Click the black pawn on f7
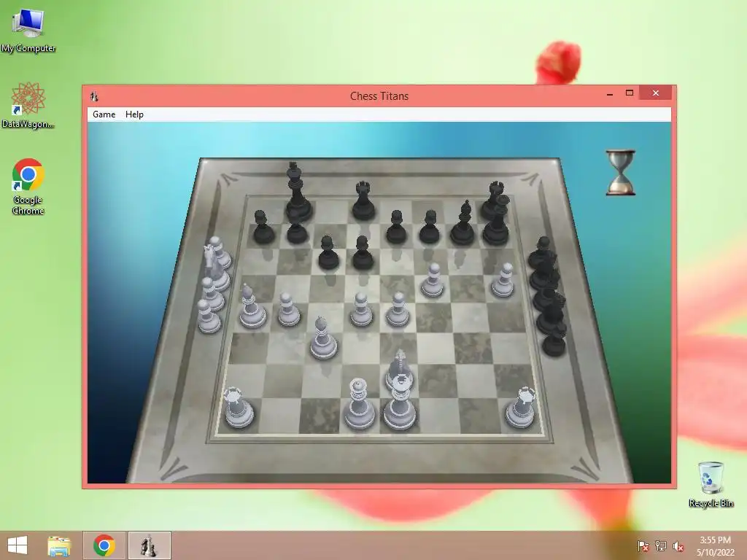 (429, 227)
